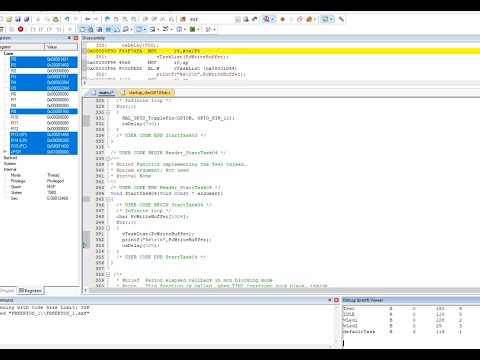480x360 pixels.
Task: Undo the last edit
Action: 67,19
